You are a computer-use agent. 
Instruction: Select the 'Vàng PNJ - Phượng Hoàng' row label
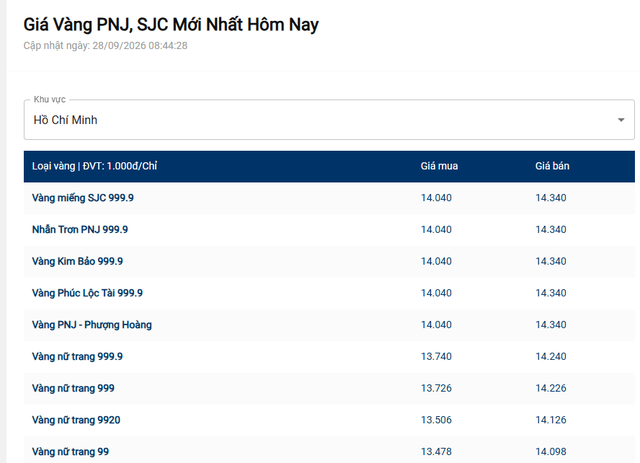click(x=92, y=325)
